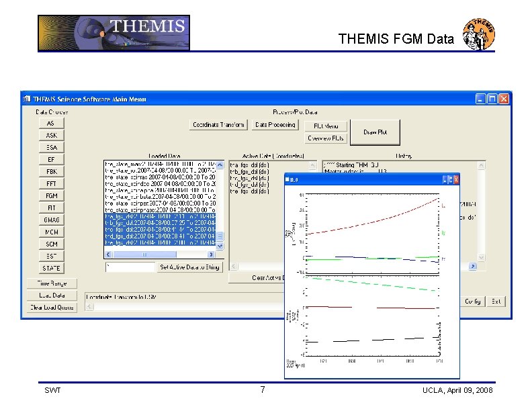
Task: Click History horizontal scroll right arrow
Action: 473,266
